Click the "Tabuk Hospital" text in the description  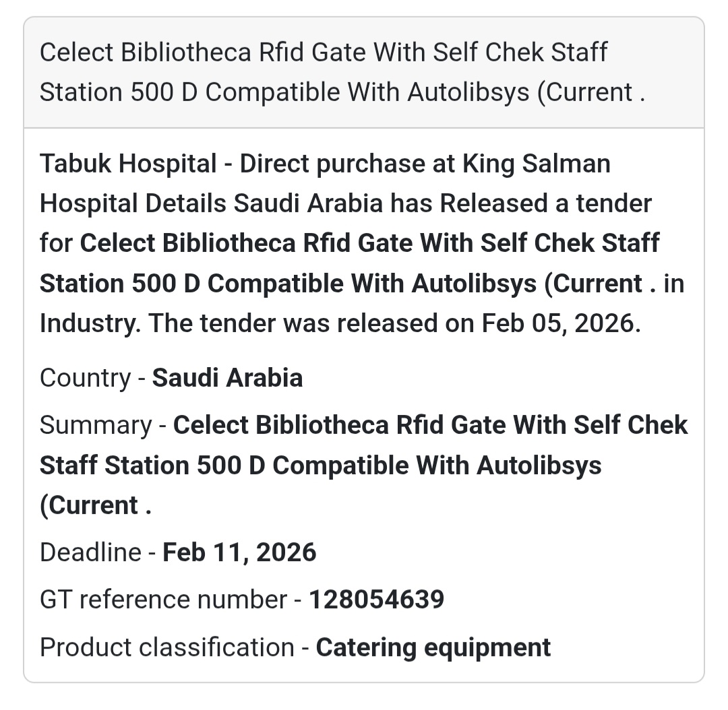tap(128, 164)
